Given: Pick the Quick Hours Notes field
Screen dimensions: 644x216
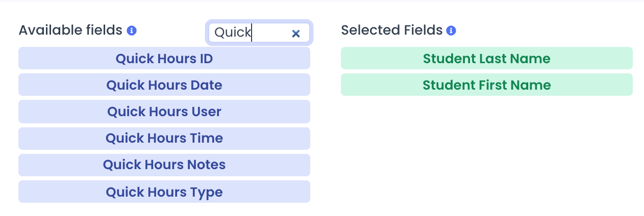Looking at the screenshot, I should coord(164,165).
